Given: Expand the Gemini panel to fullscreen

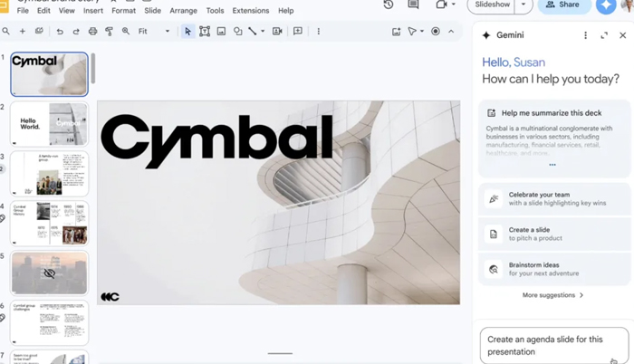Looking at the screenshot, I should [604, 35].
